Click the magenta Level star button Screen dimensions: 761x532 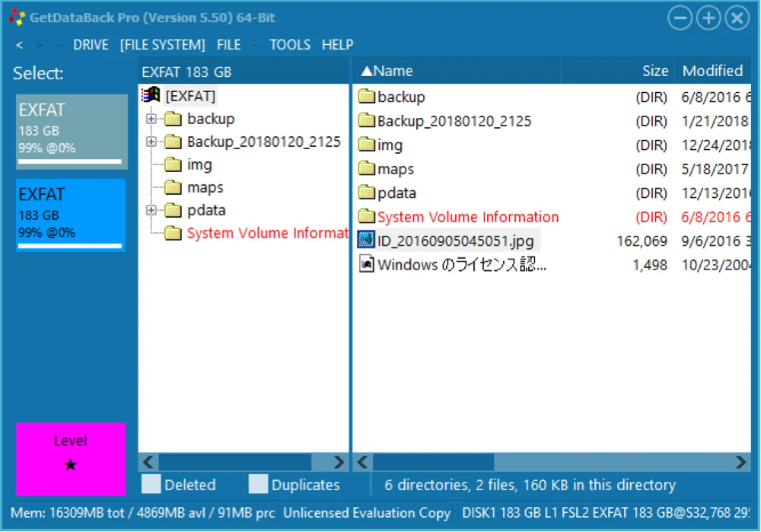tap(71, 459)
